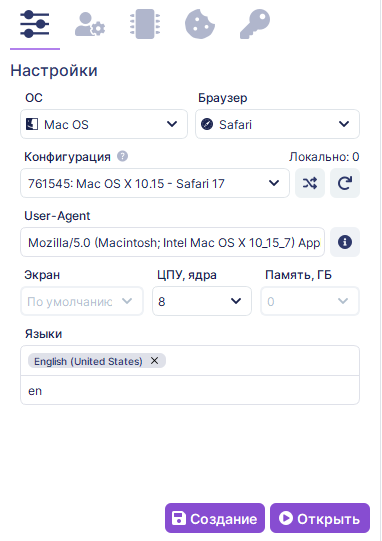Open the Память, ГБ dropdown
382x541 pixels.
[x=310, y=301]
